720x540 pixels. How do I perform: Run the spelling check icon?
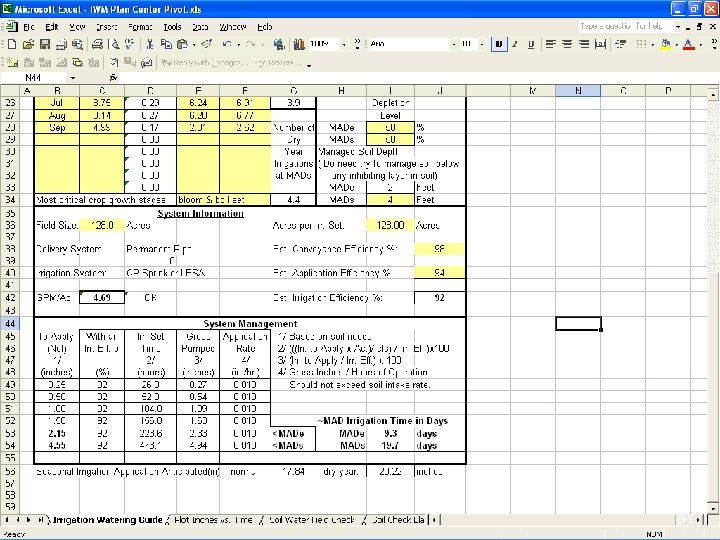(130, 44)
